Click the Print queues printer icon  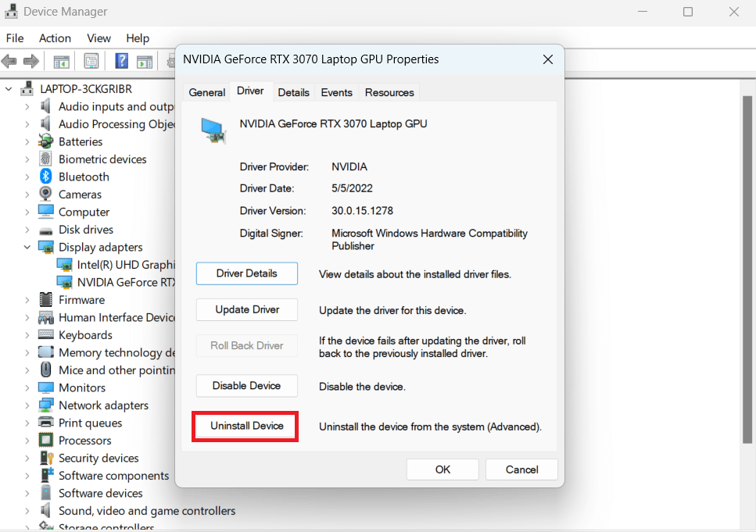(x=46, y=423)
